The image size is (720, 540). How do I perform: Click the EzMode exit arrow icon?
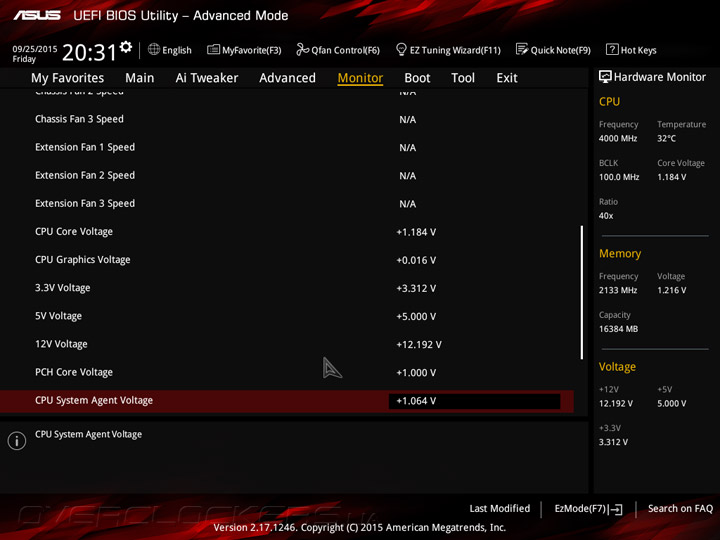pos(615,509)
